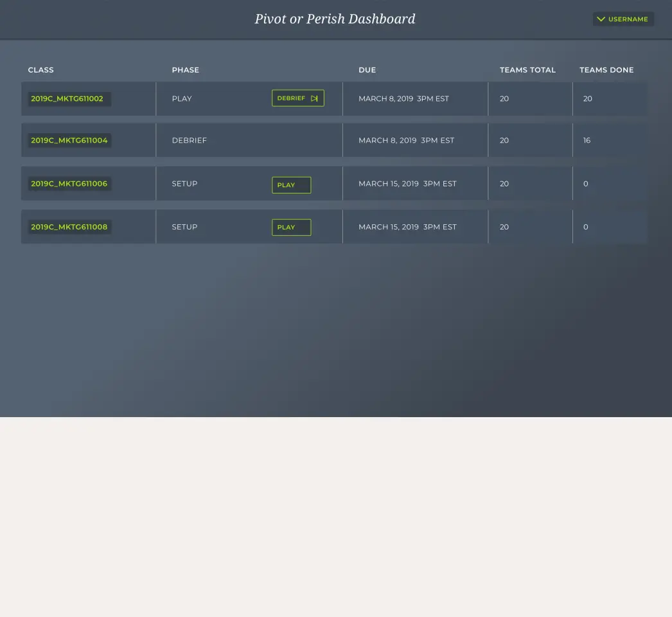Go to class 2019C_MKTG611008
The image size is (672, 617).
69,227
